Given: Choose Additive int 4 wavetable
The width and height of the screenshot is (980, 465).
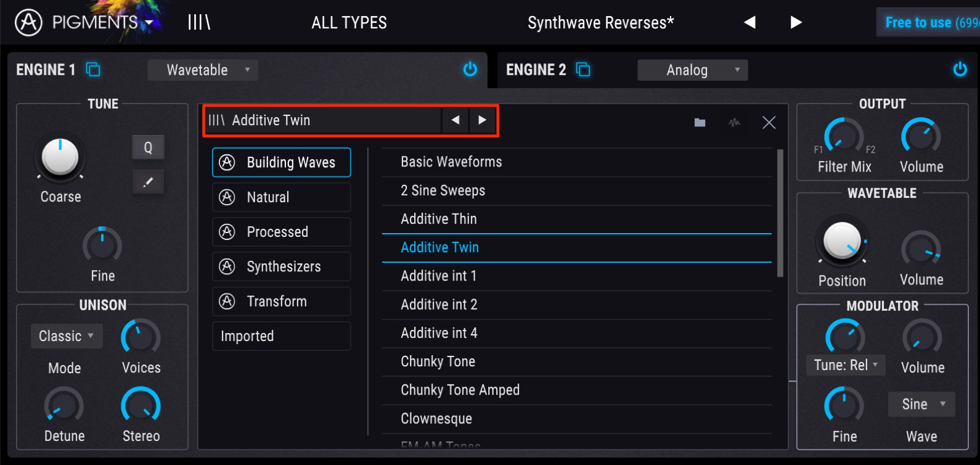Looking at the screenshot, I should (x=577, y=333).
